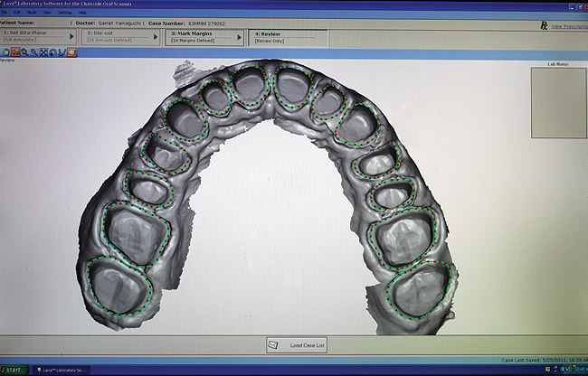Image resolution: width=588 pixels, height=376 pixels.
Task: Click the last orange icon in toolbar
Action: coord(71,52)
